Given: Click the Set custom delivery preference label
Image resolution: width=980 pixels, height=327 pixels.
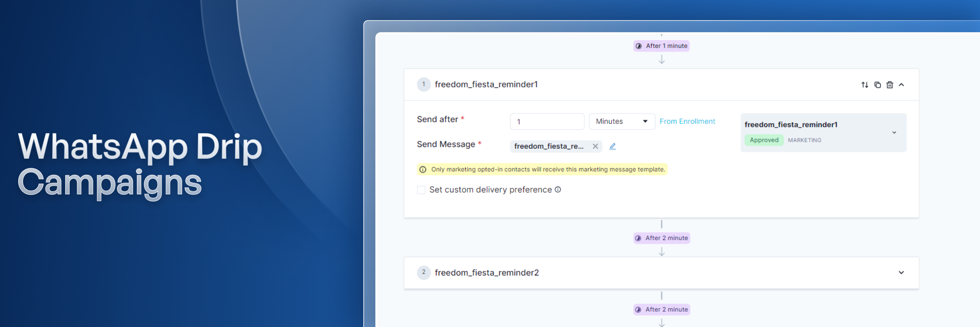Looking at the screenshot, I should coord(490,190).
